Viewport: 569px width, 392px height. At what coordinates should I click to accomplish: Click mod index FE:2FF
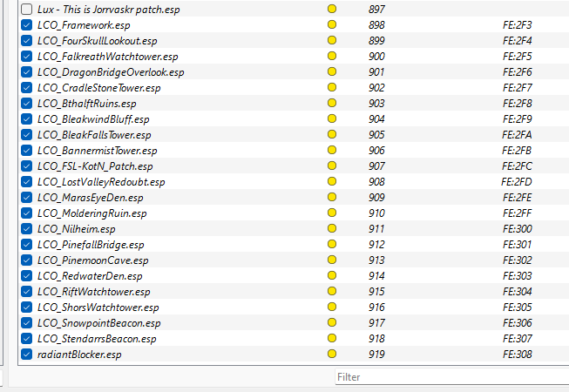coord(518,213)
